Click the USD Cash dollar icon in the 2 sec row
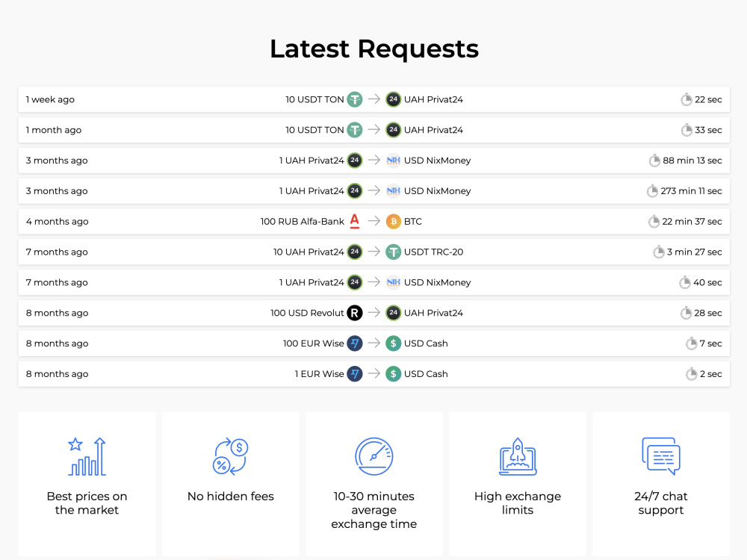The width and height of the screenshot is (747, 560). [393, 374]
